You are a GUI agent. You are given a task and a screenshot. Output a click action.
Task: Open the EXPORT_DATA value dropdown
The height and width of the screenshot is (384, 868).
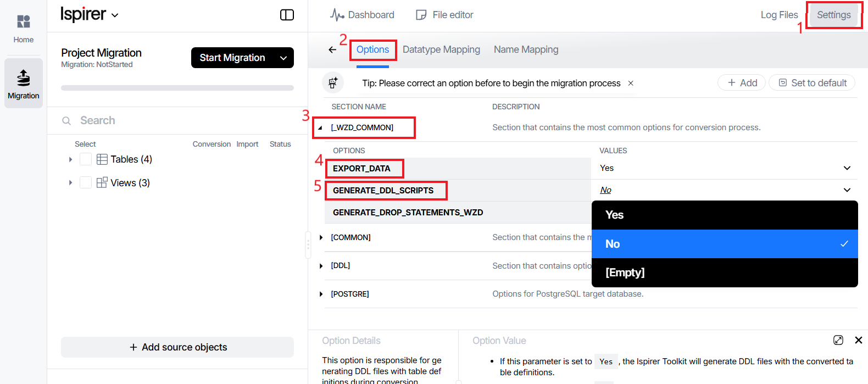click(x=847, y=168)
